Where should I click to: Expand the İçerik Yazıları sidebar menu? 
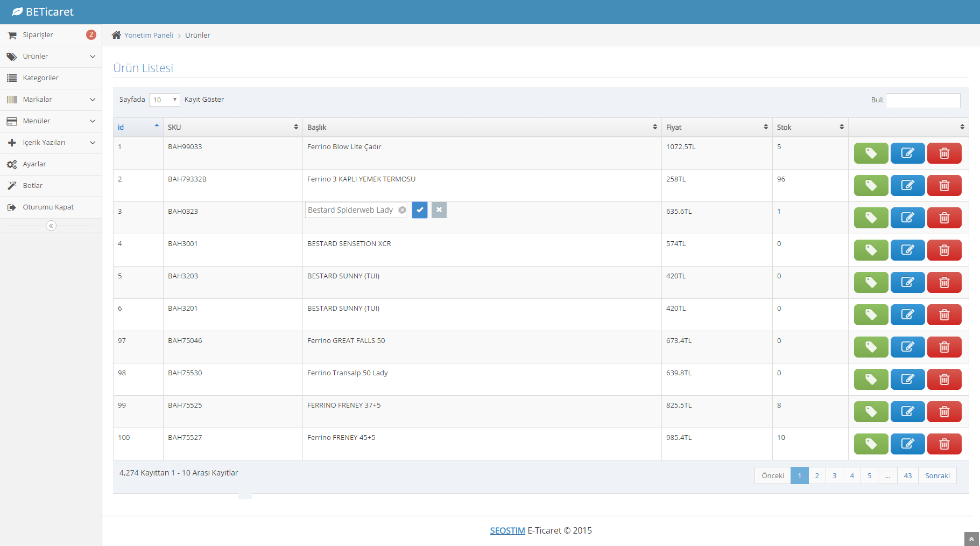(51, 143)
